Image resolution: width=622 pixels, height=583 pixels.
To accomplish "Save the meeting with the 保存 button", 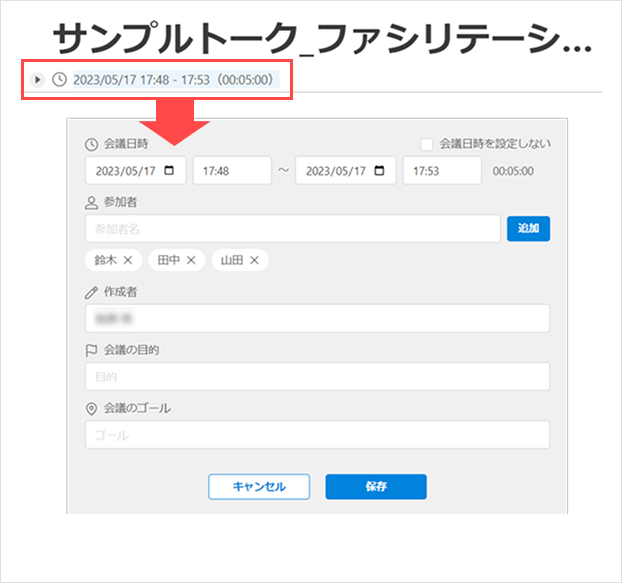I will point(376,487).
